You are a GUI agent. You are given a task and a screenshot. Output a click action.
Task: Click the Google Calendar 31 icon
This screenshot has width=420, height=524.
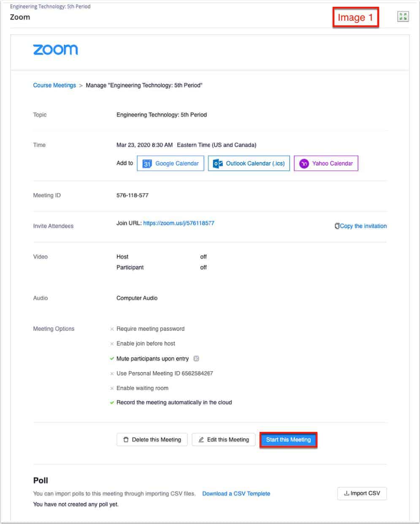click(147, 164)
